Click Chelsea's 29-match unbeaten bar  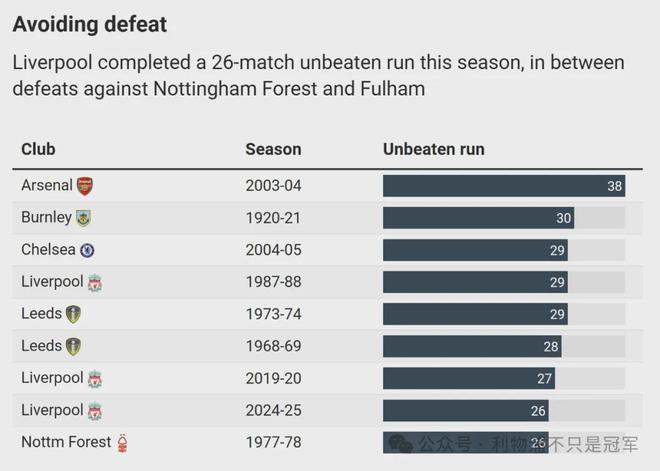[x=475, y=250]
